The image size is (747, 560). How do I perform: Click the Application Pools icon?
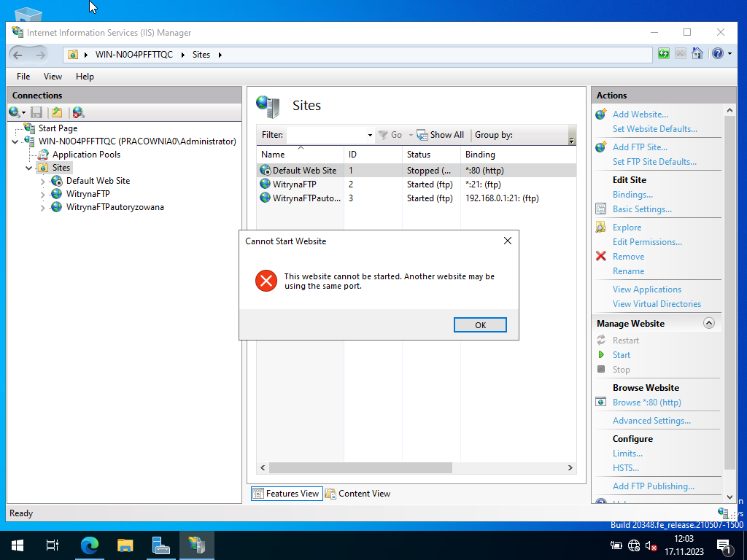point(43,155)
